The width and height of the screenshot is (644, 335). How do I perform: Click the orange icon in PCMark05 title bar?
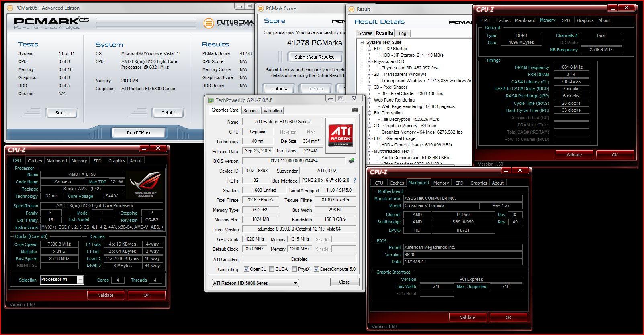[10, 8]
